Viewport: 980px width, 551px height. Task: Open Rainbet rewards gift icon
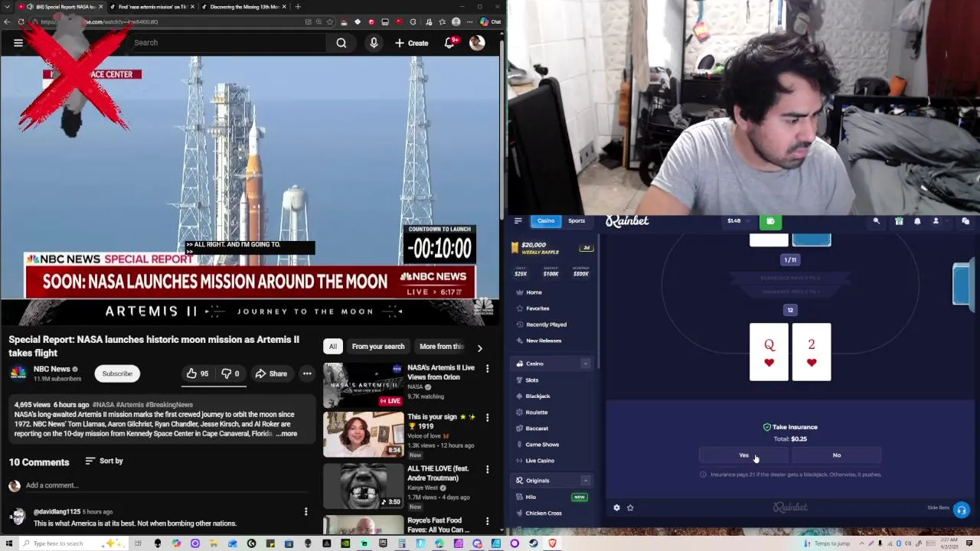899,221
